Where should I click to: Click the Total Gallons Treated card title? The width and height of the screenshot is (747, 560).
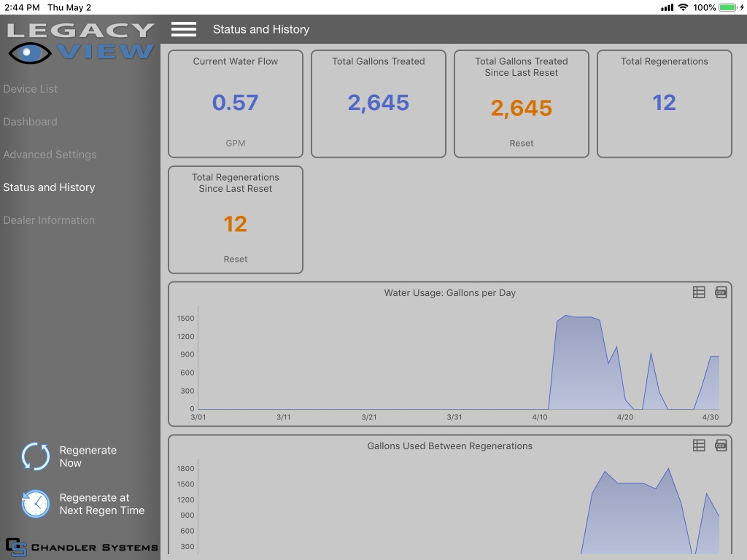(x=379, y=61)
